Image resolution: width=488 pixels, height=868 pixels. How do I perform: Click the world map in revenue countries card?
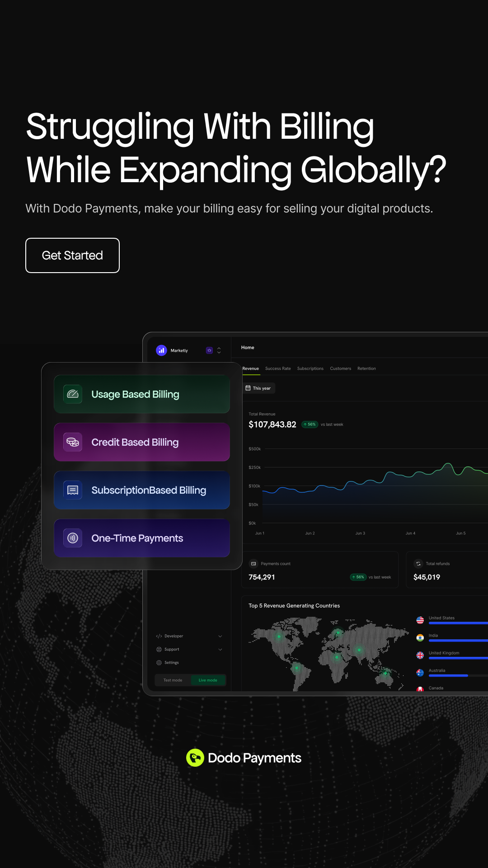coord(329,653)
